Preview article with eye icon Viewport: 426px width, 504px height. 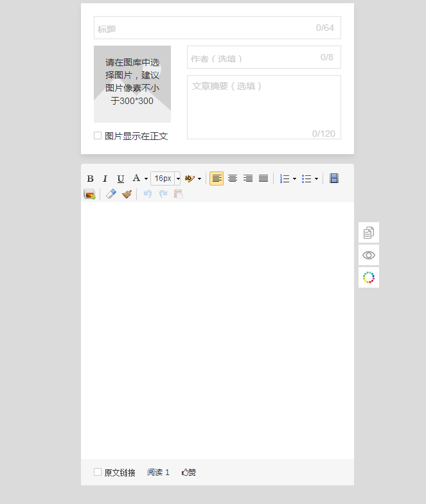369,256
